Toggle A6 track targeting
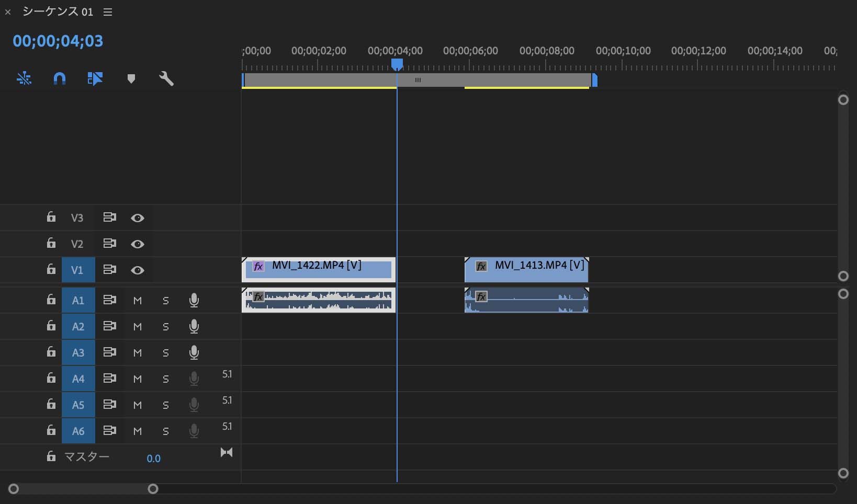 click(x=78, y=431)
